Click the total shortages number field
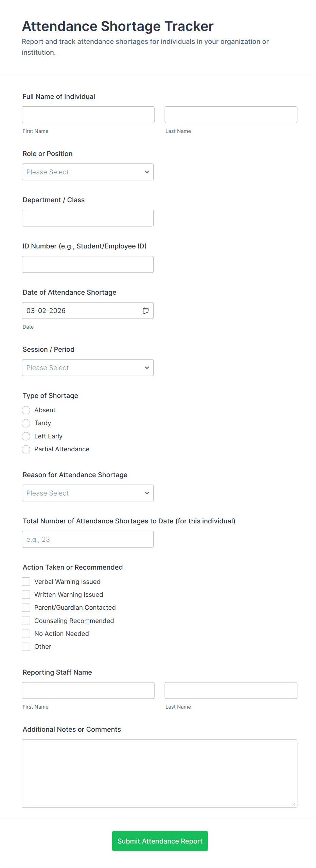 click(88, 539)
